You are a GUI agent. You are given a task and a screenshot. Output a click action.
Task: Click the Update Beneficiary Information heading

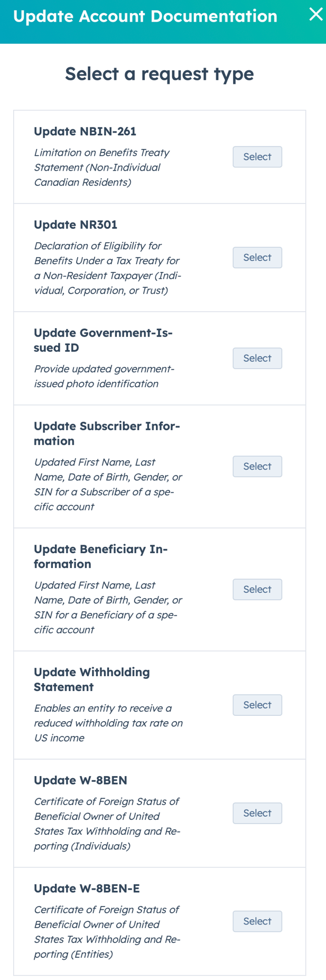[100, 556]
